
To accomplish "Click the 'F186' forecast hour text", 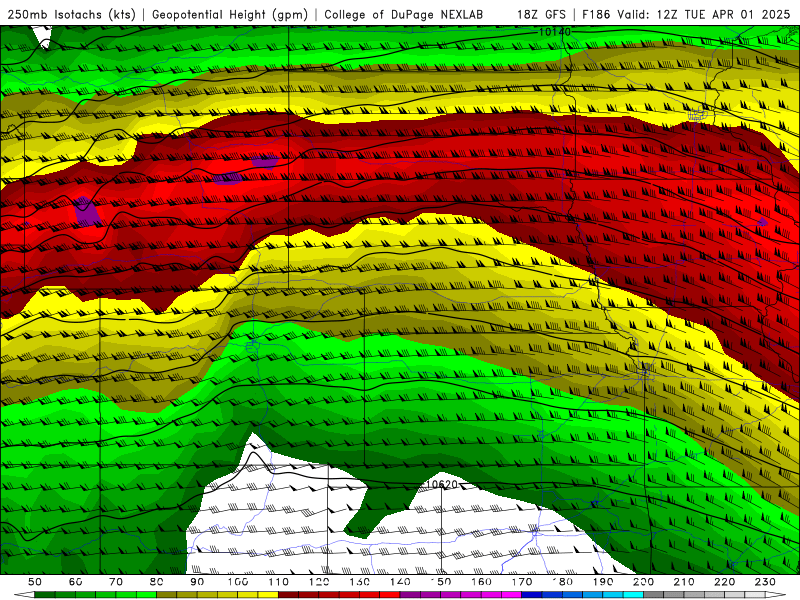I will [x=596, y=15].
